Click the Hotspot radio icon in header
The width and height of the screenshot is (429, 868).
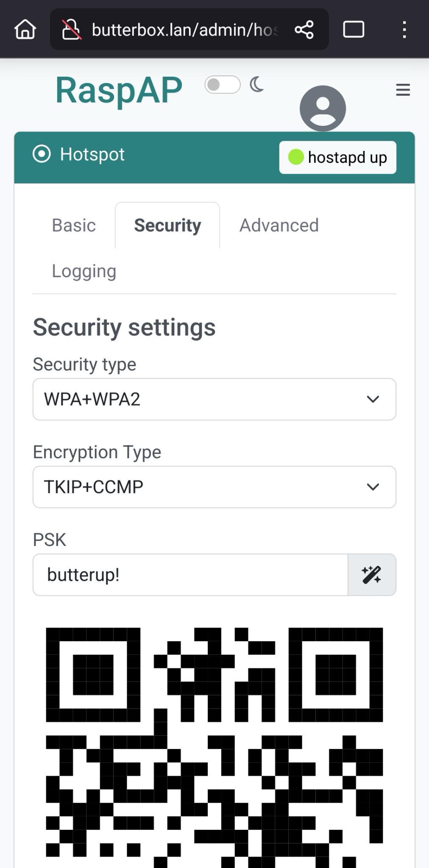click(x=42, y=154)
